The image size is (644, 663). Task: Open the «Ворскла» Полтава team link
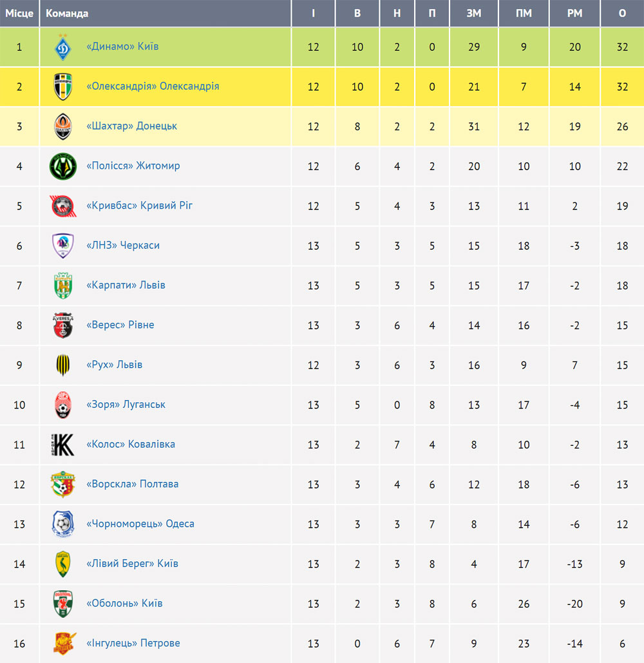point(132,484)
